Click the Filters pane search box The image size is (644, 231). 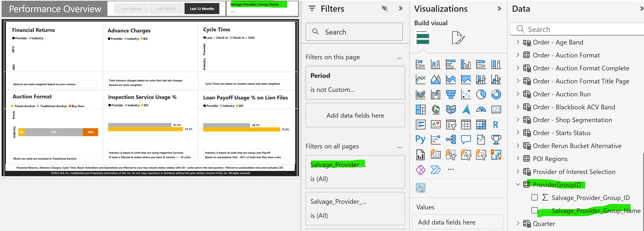point(354,32)
